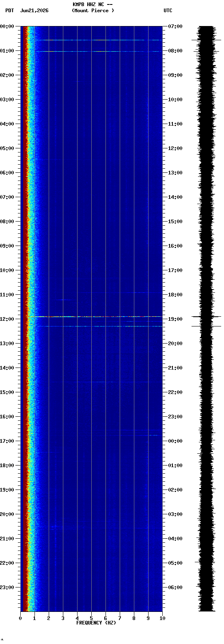The height and width of the screenshot is (644, 224).
Task: Select the 15:00 UTC time label
Action: 175,222
